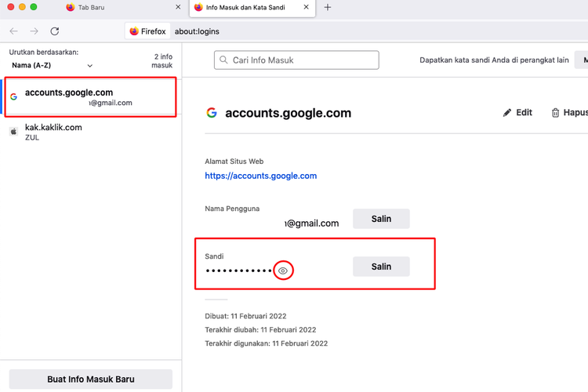588x392 pixels.
Task: Go back with the back arrow
Action: 14,31
